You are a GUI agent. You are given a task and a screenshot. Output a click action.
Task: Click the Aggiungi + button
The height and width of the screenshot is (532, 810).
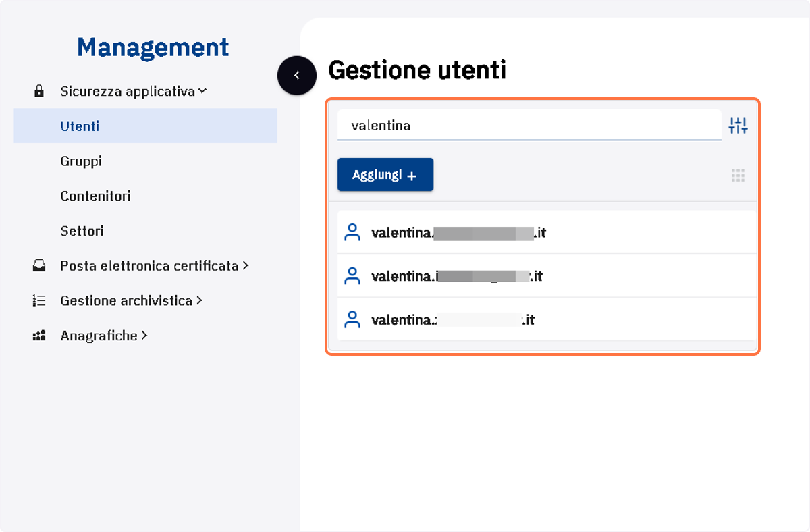(385, 175)
